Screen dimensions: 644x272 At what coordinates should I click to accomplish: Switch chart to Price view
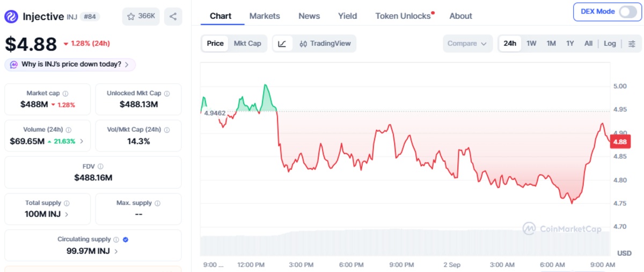coord(215,44)
